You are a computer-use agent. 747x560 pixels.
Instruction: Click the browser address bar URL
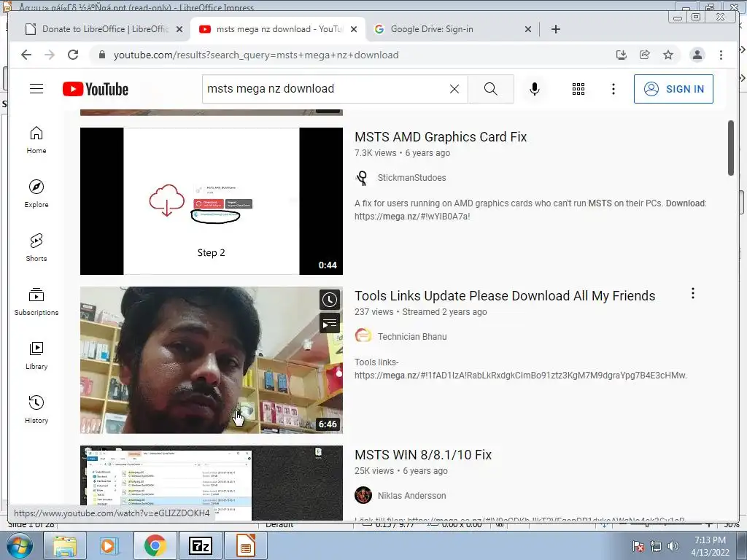click(x=256, y=55)
